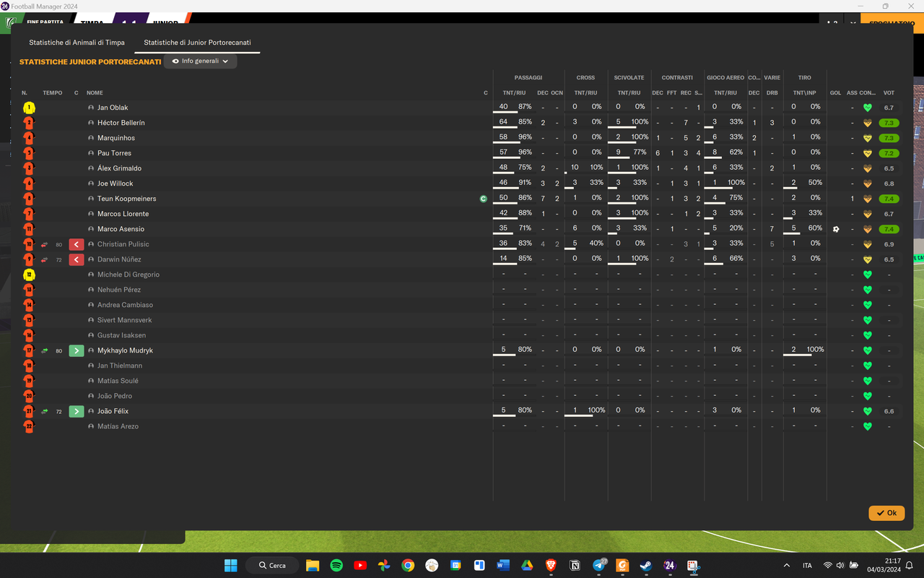Click Jan Oblak's 87% pass completion value
The image size is (924, 578).
coord(525,107)
